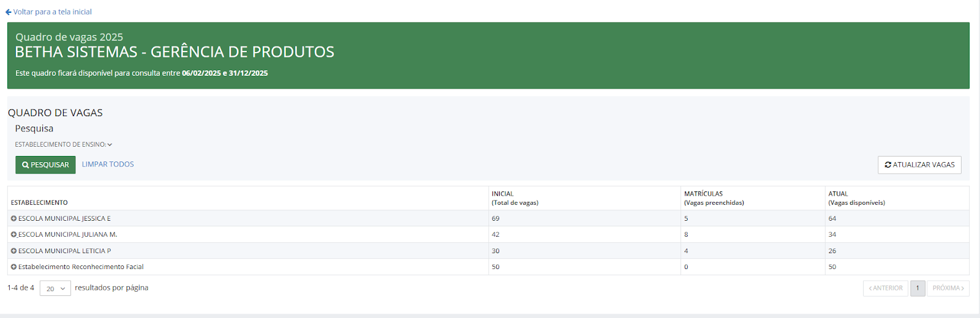Viewport: 980px width, 318px height.
Task: Click the Pesquisar button
Action: 45,165
